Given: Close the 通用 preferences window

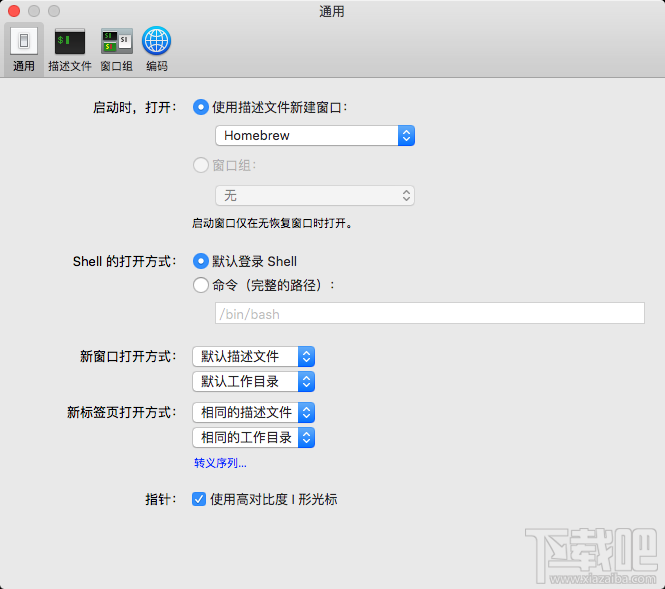Looking at the screenshot, I should coord(14,11).
